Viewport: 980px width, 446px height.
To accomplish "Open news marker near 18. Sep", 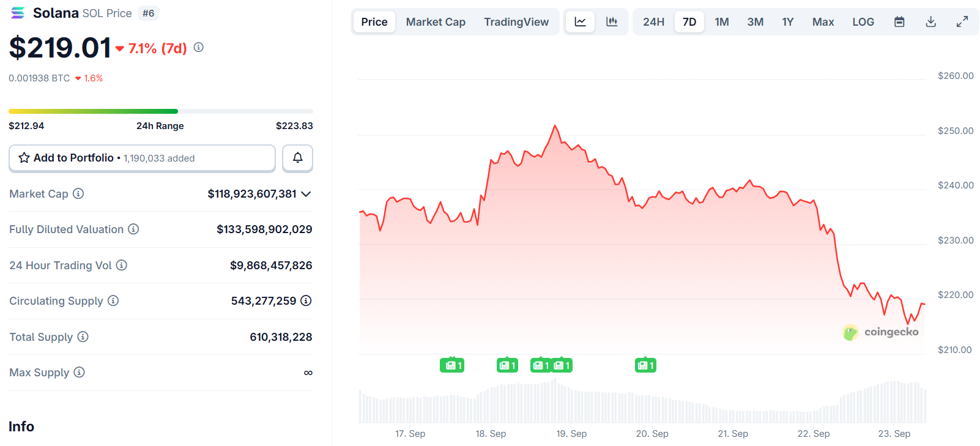I will point(507,365).
